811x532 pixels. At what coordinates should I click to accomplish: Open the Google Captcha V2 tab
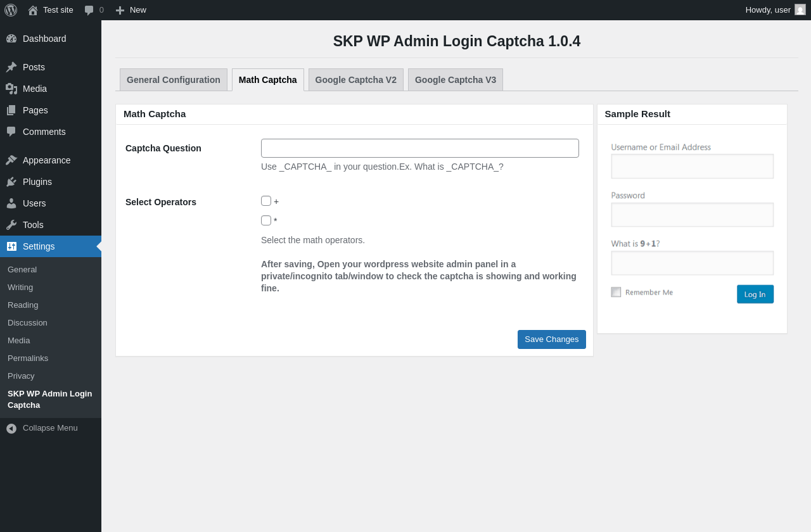(x=356, y=80)
